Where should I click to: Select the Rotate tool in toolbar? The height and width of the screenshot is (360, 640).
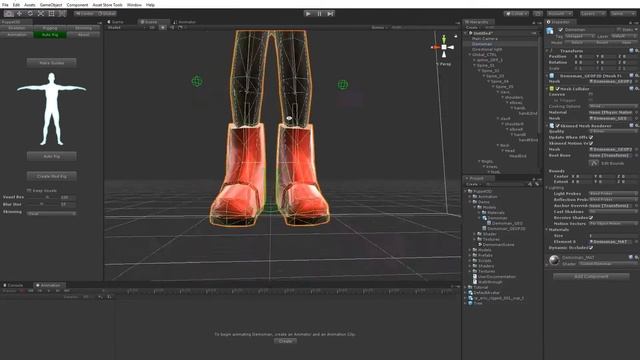click(x=30, y=13)
